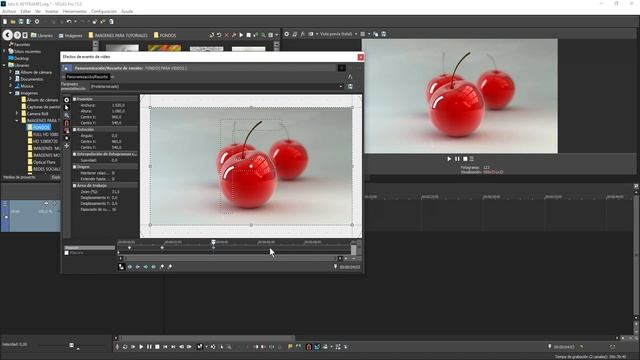Click the Show Properties icon in pan/crop
640x360 pixels.
(x=67, y=100)
